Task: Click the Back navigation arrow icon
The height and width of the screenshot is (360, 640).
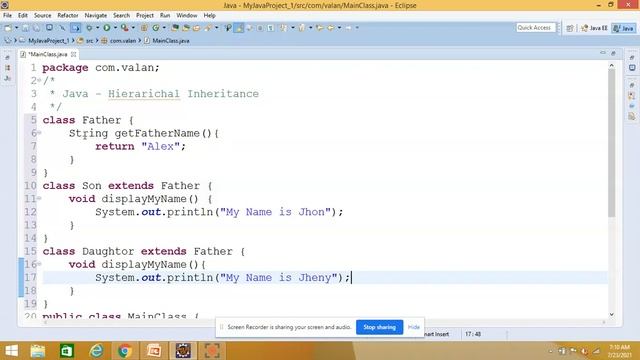Action: click(x=331, y=28)
